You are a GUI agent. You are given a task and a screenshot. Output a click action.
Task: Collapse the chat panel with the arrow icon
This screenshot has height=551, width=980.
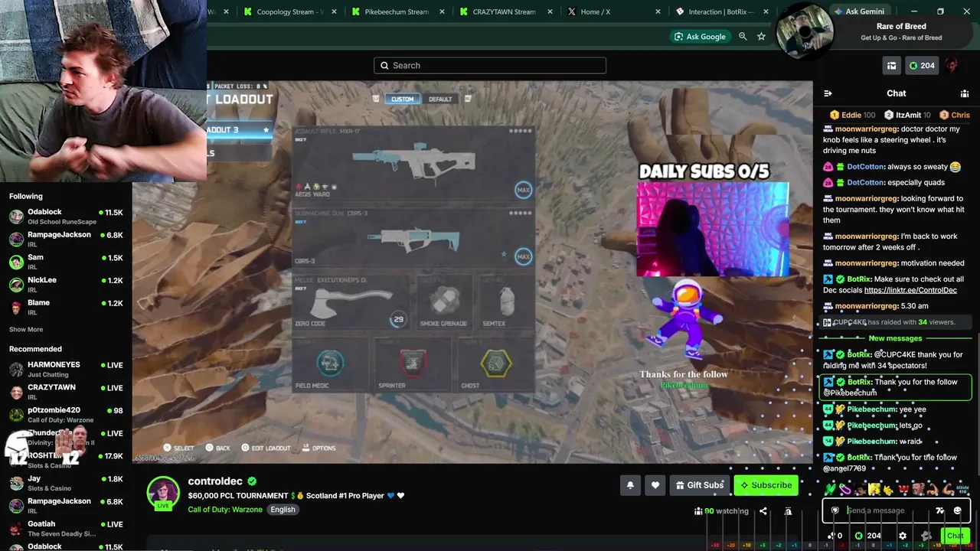tap(828, 93)
